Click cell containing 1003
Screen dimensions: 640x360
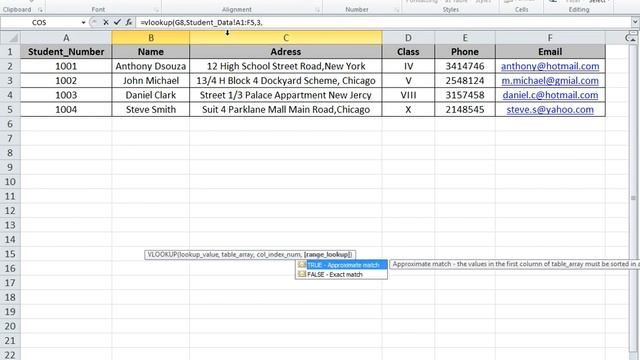(x=66, y=95)
